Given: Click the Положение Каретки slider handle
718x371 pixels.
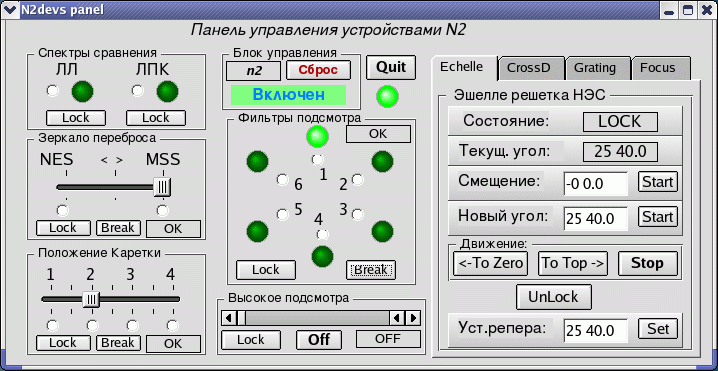Looking at the screenshot, I should (x=91, y=300).
